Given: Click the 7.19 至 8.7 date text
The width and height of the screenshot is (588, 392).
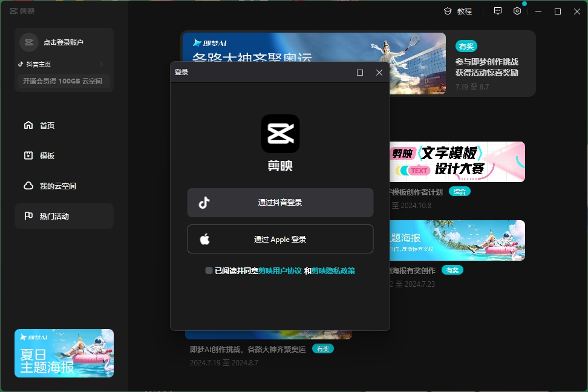Looking at the screenshot, I should (472, 87).
